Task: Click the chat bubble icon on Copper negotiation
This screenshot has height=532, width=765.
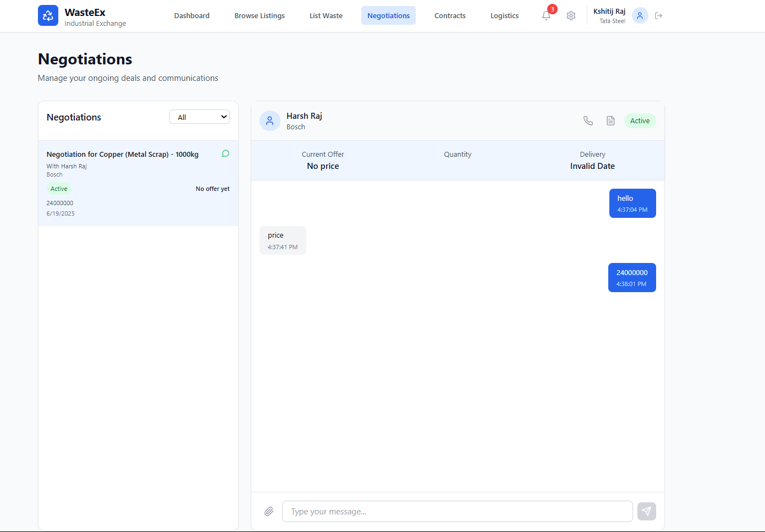Action: point(225,153)
